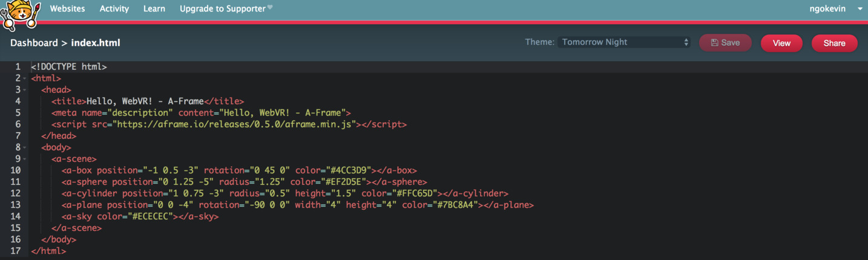Collapse the html tag fold arrow at line 2
This screenshot has width=868, height=260.
click(x=25, y=78)
